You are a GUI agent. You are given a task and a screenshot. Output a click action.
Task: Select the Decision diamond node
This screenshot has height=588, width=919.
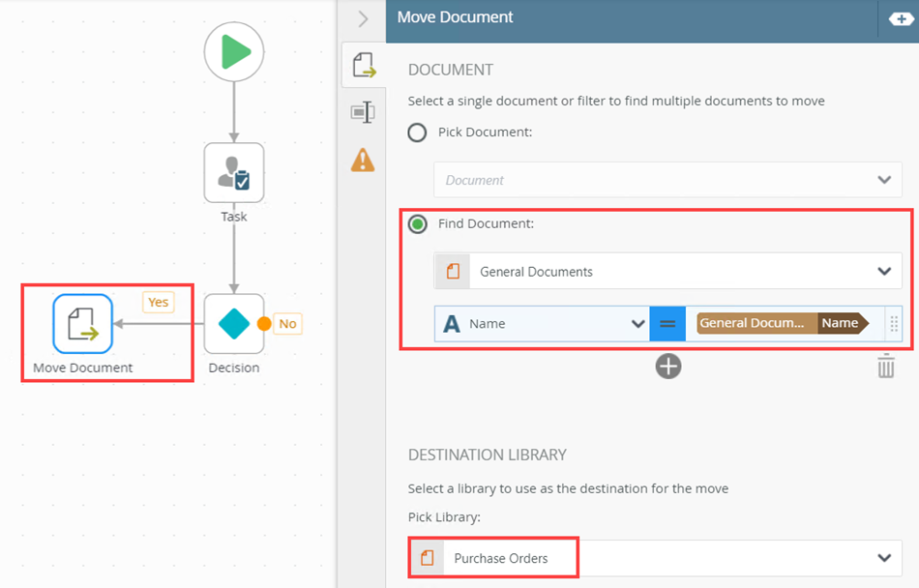[x=234, y=324]
